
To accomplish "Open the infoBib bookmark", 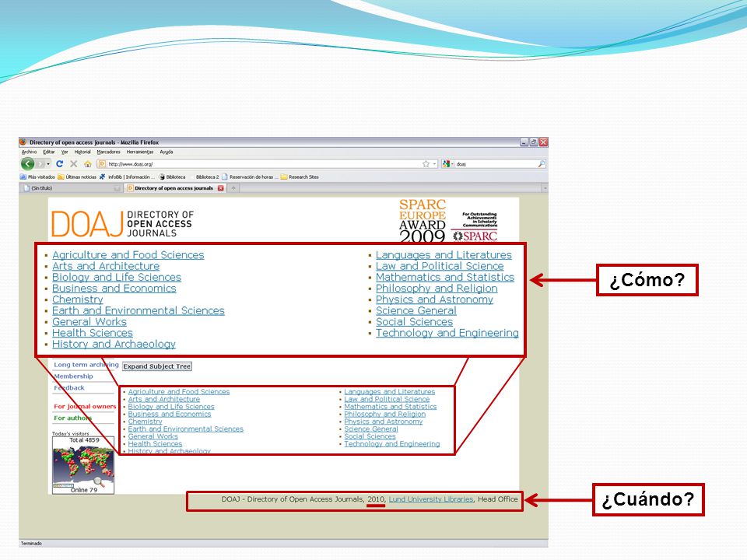I will coord(127,177).
